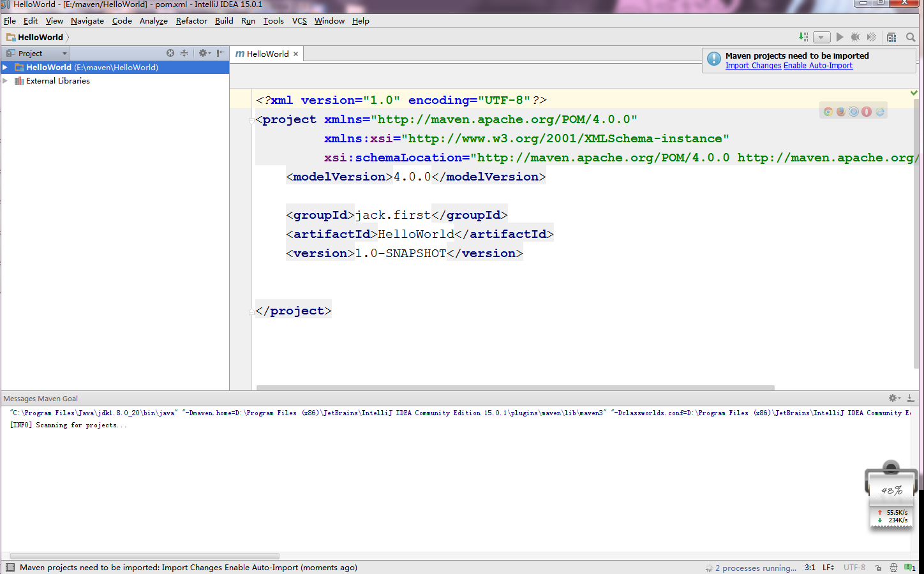The width and height of the screenshot is (924, 574).
Task: Open pom.xml in Opera browser icon
Action: click(867, 112)
